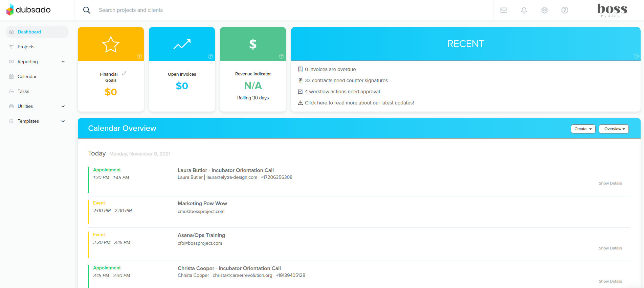Screen dimensions: 644x288
Task: Click the Reporting sidebar icon
Action: click(12, 62)
